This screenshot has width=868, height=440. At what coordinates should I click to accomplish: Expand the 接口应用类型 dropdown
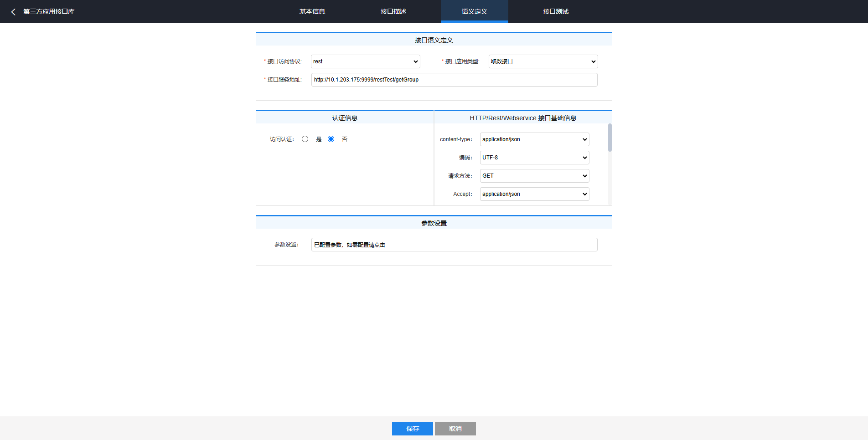(x=543, y=61)
